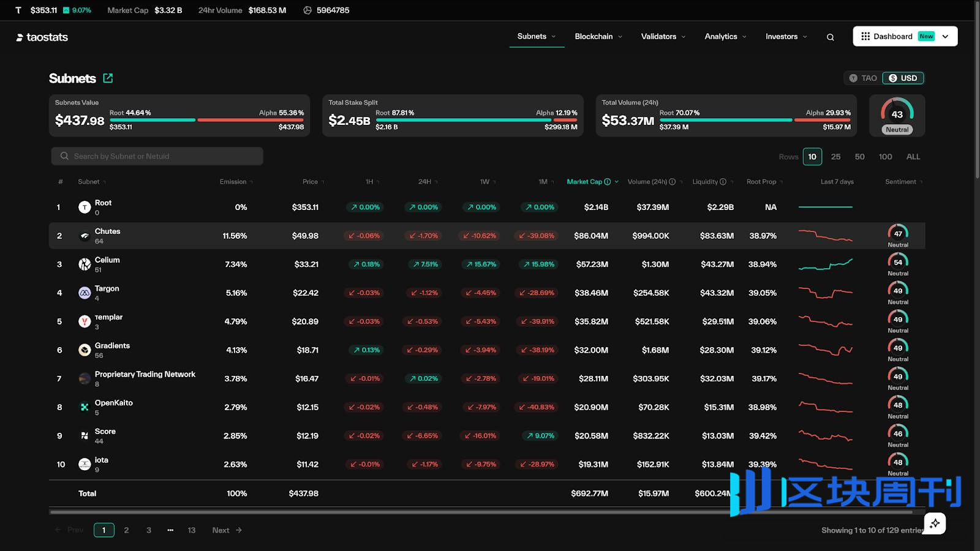Open the Dashboard dropdown chevron
Image resolution: width=980 pixels, height=551 pixels.
pyautogui.click(x=945, y=37)
